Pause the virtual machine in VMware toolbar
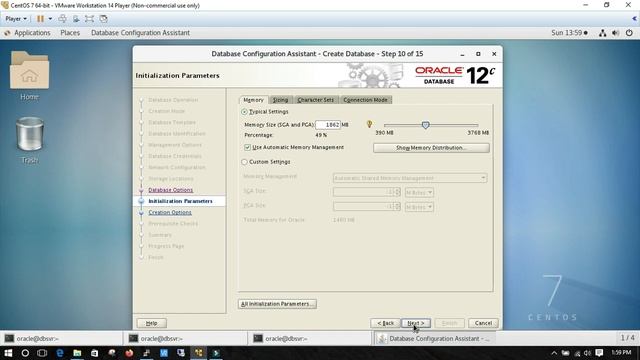This screenshot has height=360, width=640. coord(40,19)
